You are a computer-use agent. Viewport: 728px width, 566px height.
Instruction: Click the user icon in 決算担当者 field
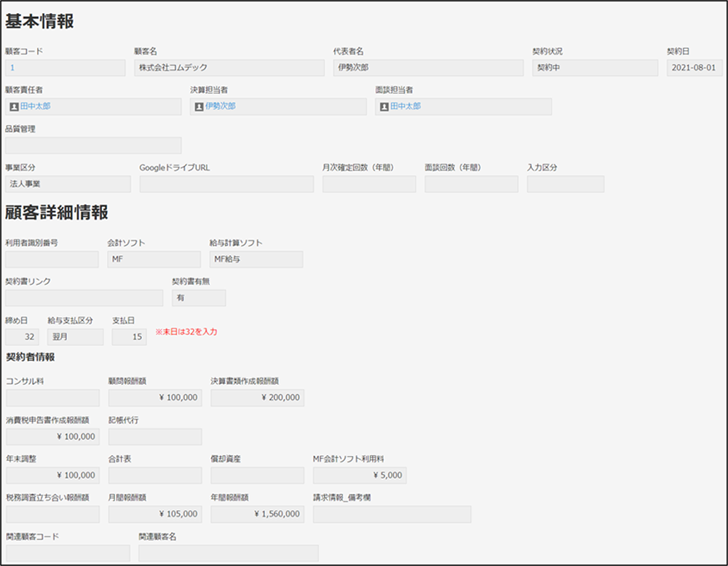tap(199, 106)
